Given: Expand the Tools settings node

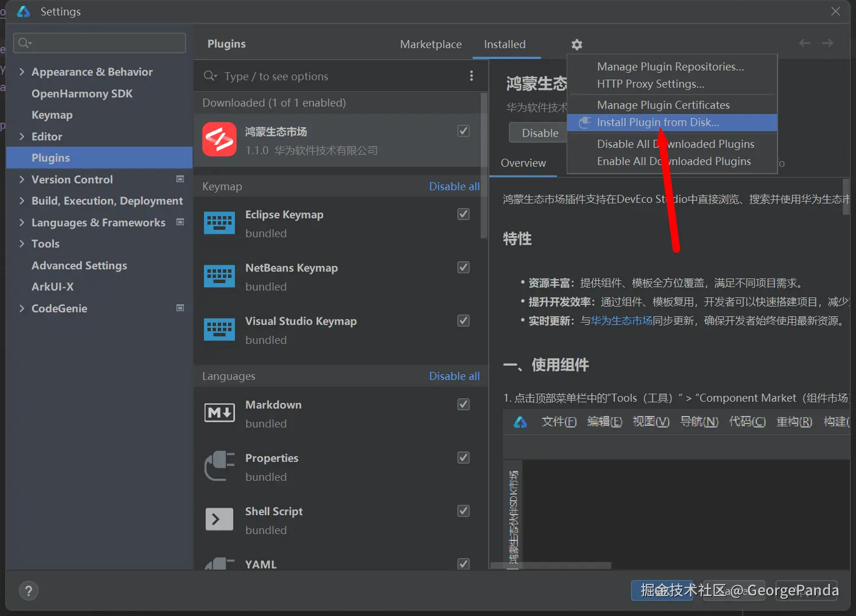Looking at the screenshot, I should 22,244.
